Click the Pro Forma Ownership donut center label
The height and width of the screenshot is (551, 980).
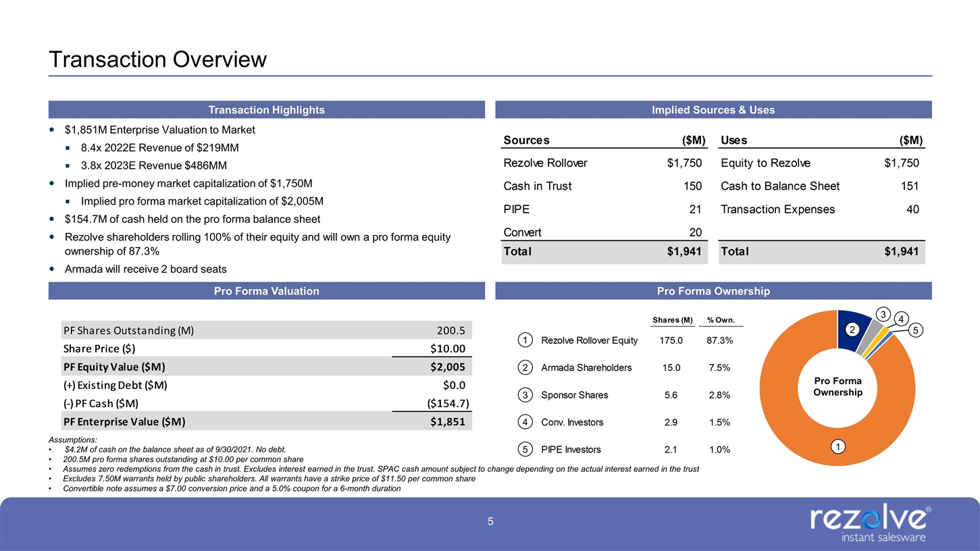click(x=837, y=387)
